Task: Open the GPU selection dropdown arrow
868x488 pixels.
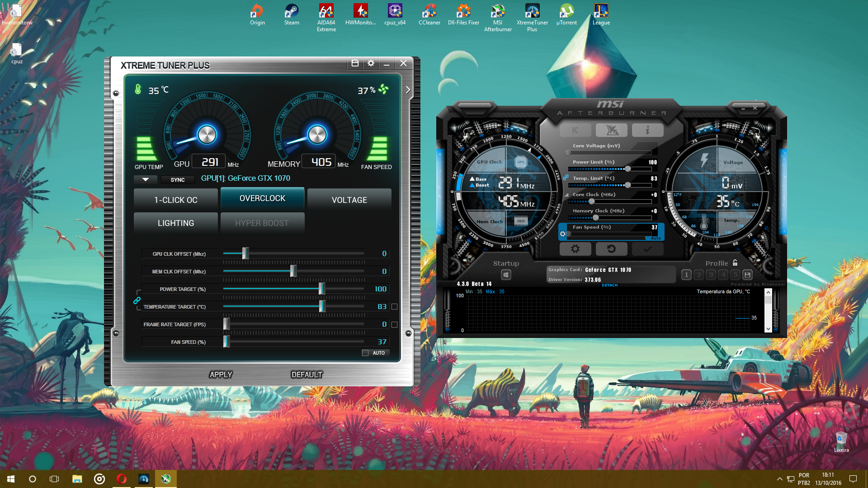Action: pyautogui.click(x=146, y=180)
